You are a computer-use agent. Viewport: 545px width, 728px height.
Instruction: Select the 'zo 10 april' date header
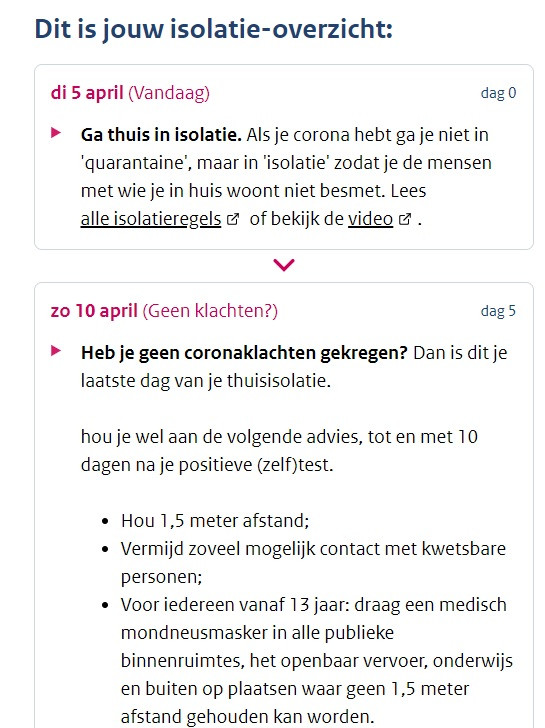pos(94,311)
